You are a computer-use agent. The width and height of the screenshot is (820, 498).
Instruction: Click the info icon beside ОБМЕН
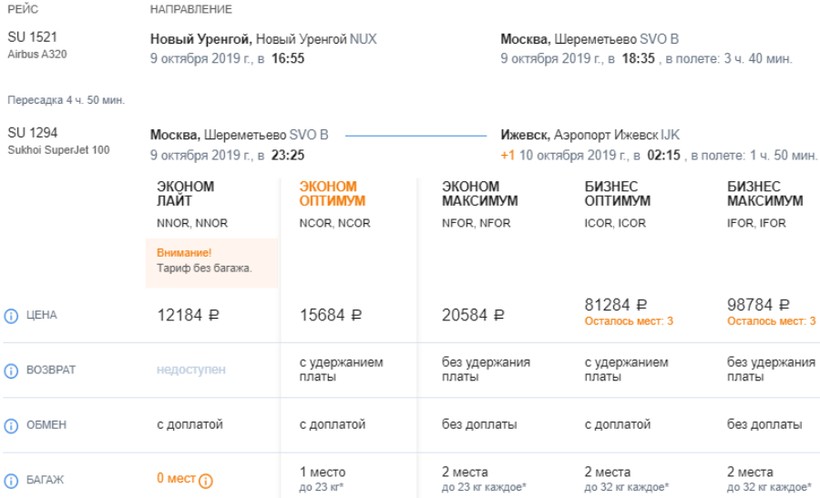pos(12,425)
